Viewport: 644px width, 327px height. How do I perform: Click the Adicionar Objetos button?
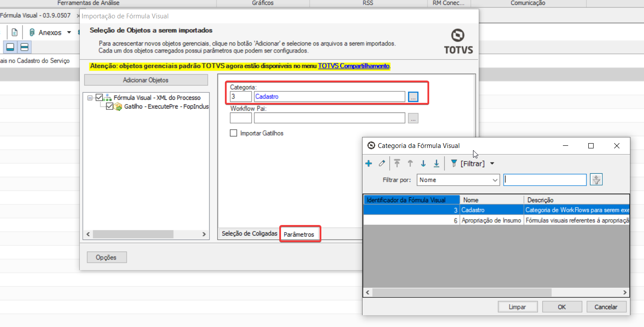click(x=146, y=80)
